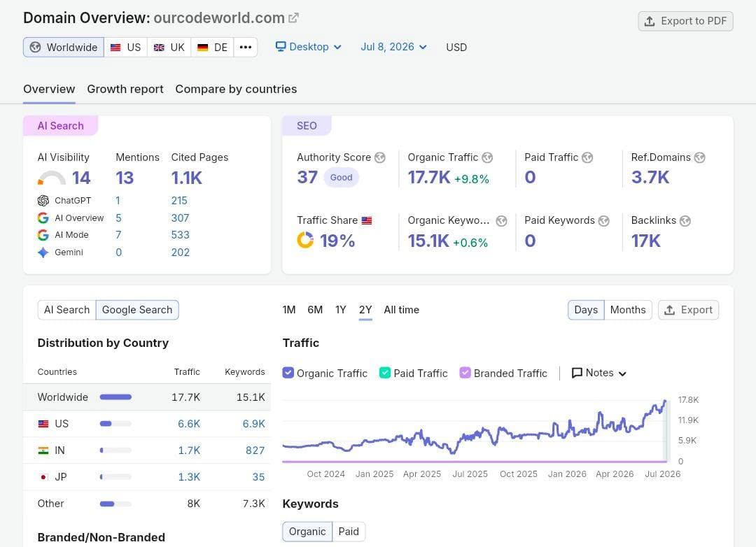Viewport: 756px width, 547px height.
Task: Click the Worldwide traffic share bar
Action: pos(115,397)
